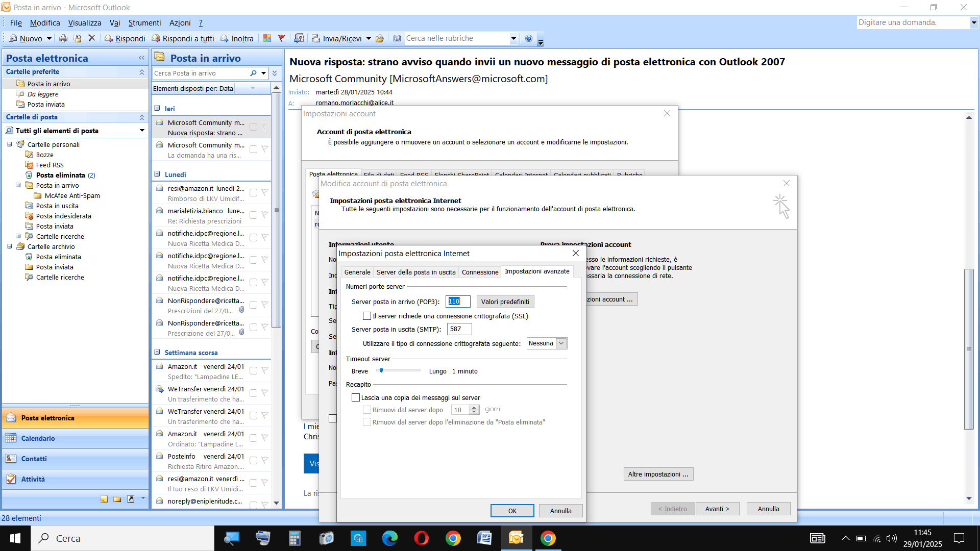Toggle flag checkbox on WeTransfer message
Screen dimensions: 980x551
coord(253,393)
